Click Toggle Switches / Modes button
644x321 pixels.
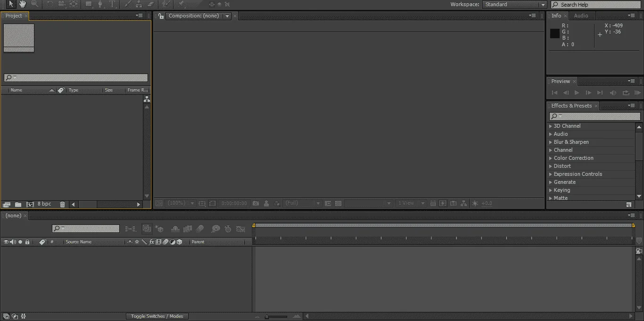(x=157, y=316)
